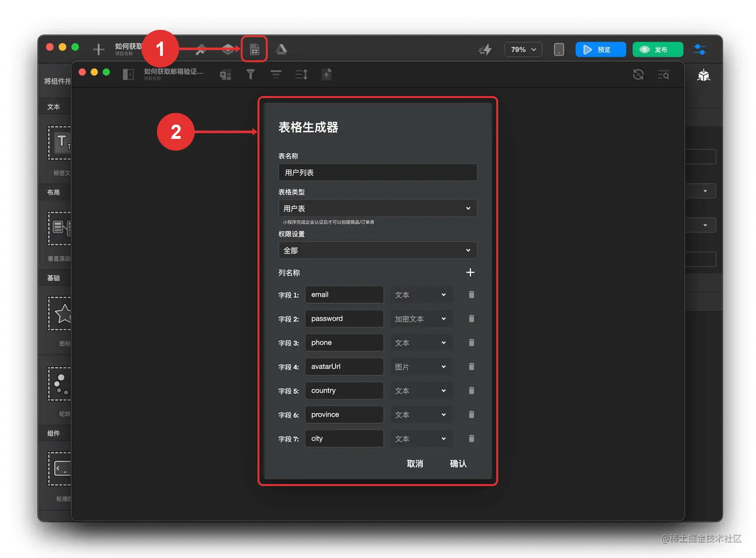
Task: Click the 如何获取邮箱验证... project title in front window
Action: [173, 71]
